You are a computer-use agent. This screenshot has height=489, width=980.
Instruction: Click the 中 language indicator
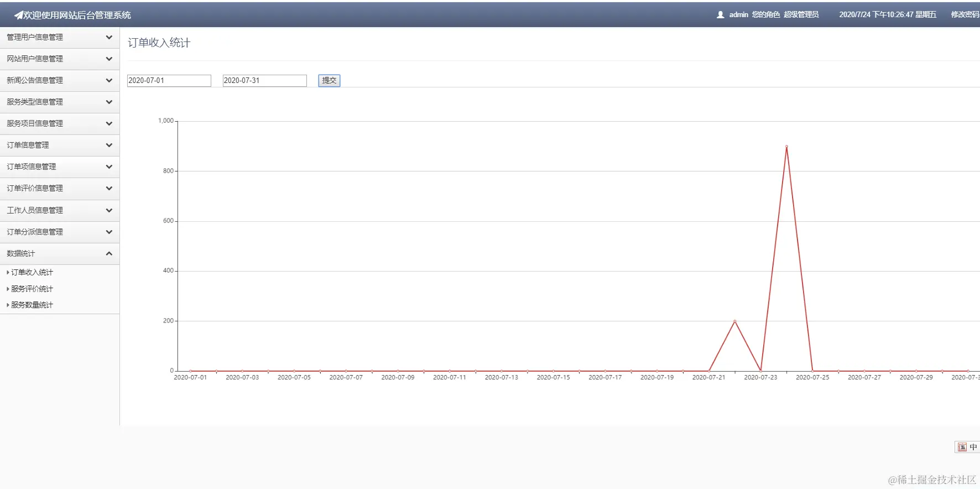pos(973,447)
